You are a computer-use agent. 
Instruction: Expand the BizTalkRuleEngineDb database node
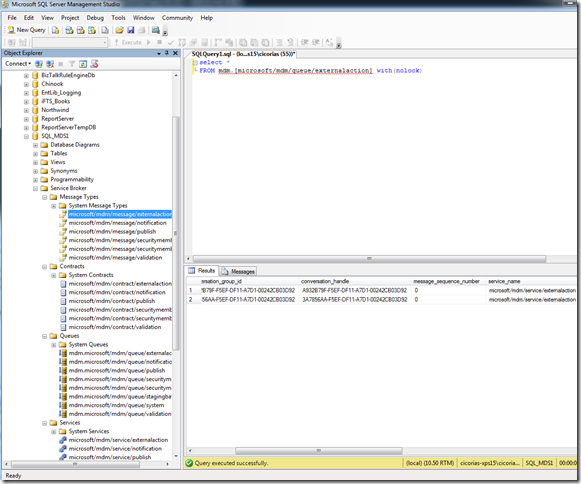tap(26, 75)
